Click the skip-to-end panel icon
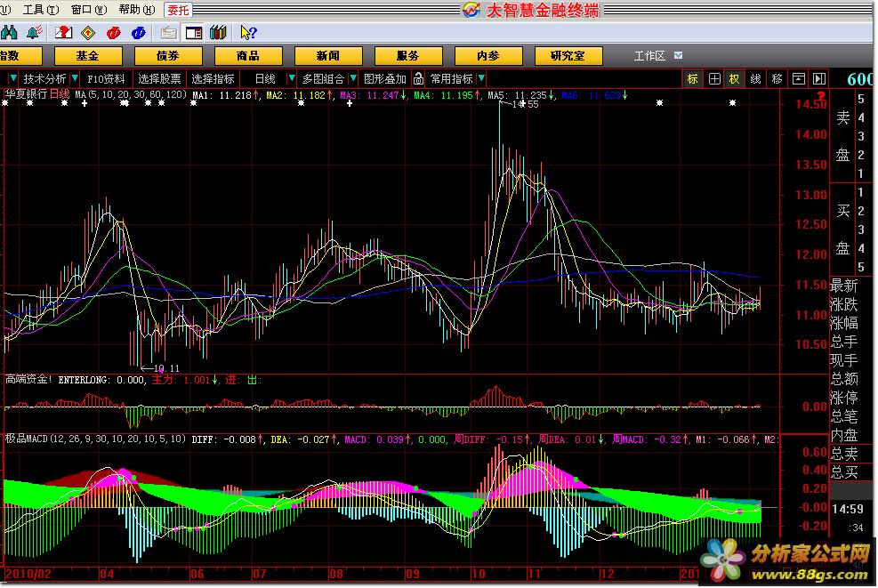 819,79
